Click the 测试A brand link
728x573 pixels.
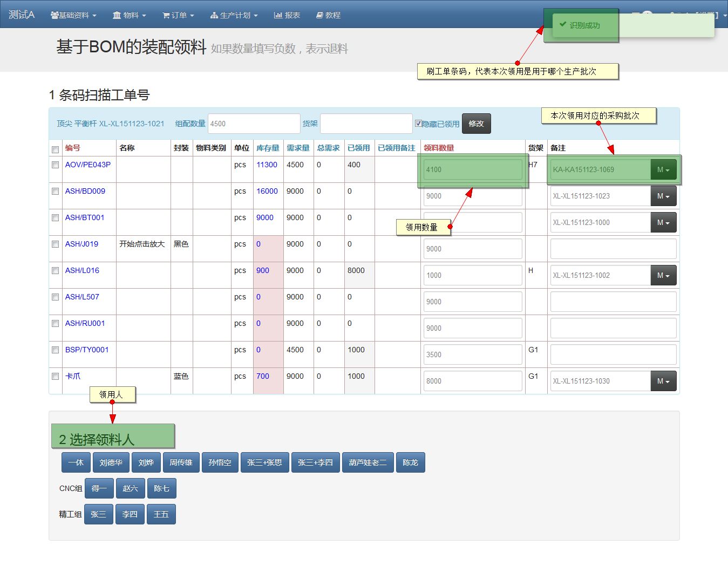[22, 15]
